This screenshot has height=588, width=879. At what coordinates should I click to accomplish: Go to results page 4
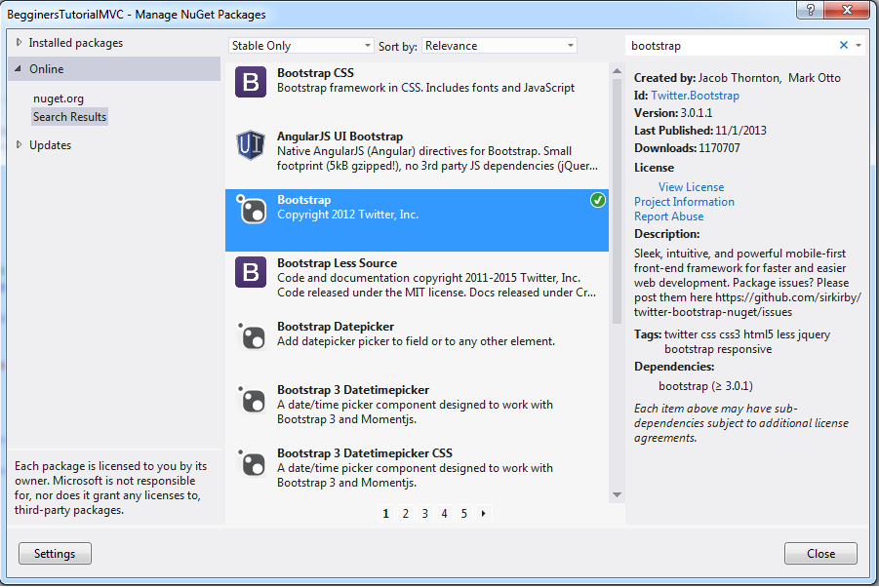(444, 513)
